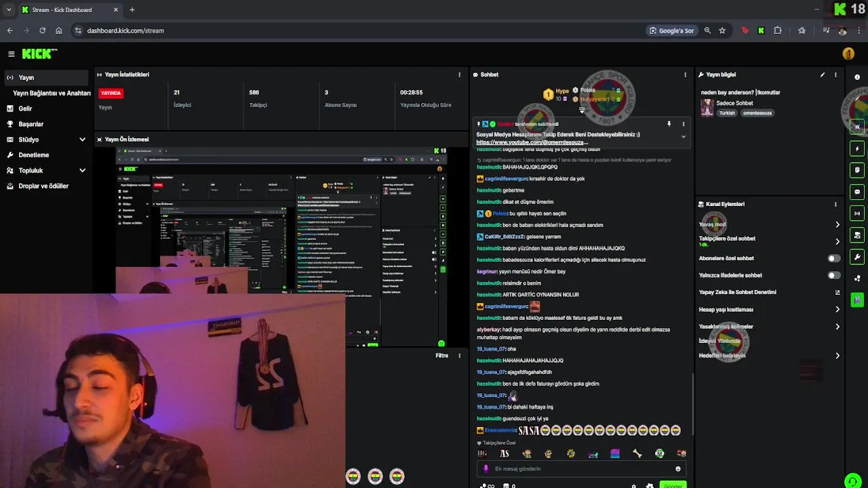The image size is (868, 488).
Task: Click the note document icon in right sidebar
Action: pyautogui.click(x=857, y=170)
